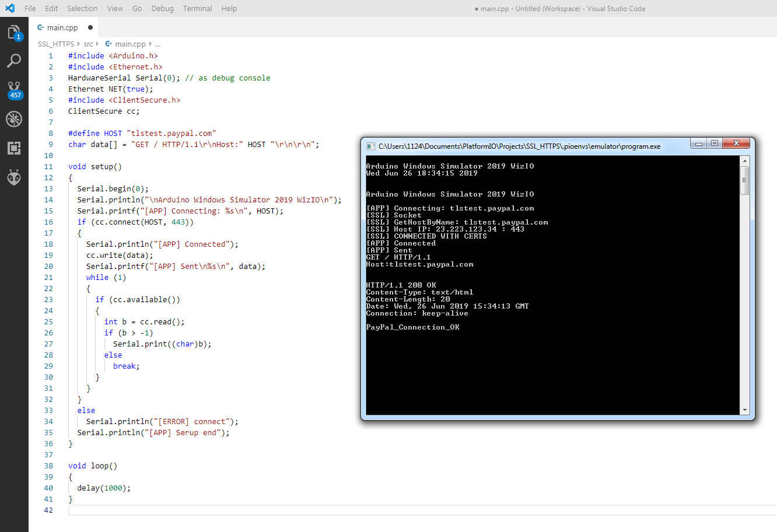The image size is (777, 532).
Task: Open the PlatformIO alien head icon
Action: 14,177
